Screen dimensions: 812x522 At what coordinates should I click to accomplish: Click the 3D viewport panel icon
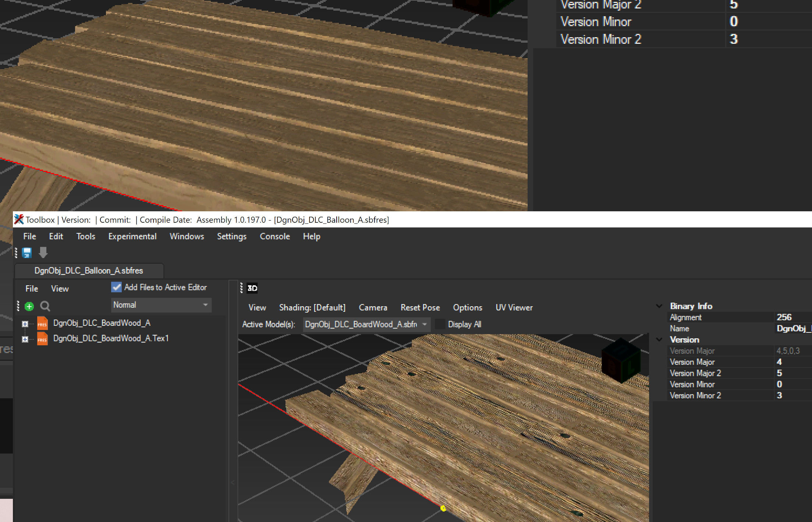(x=252, y=288)
